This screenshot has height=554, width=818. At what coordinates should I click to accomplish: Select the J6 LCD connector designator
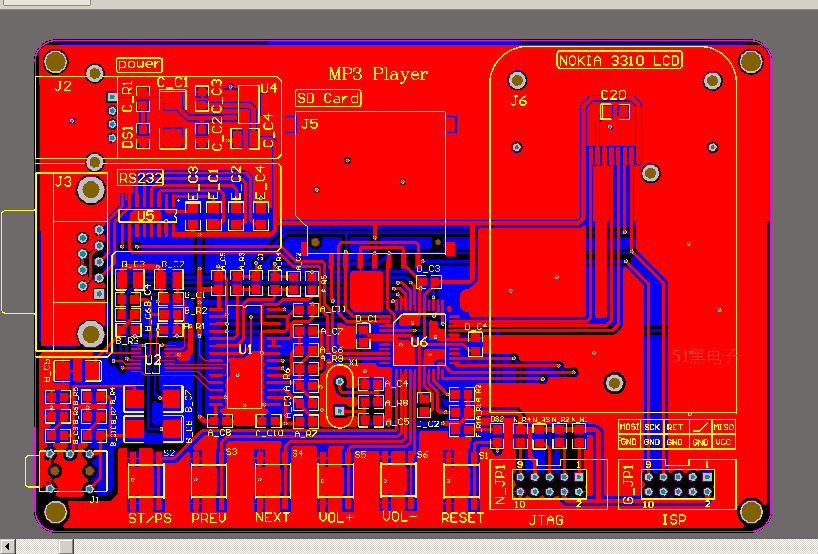coord(519,101)
